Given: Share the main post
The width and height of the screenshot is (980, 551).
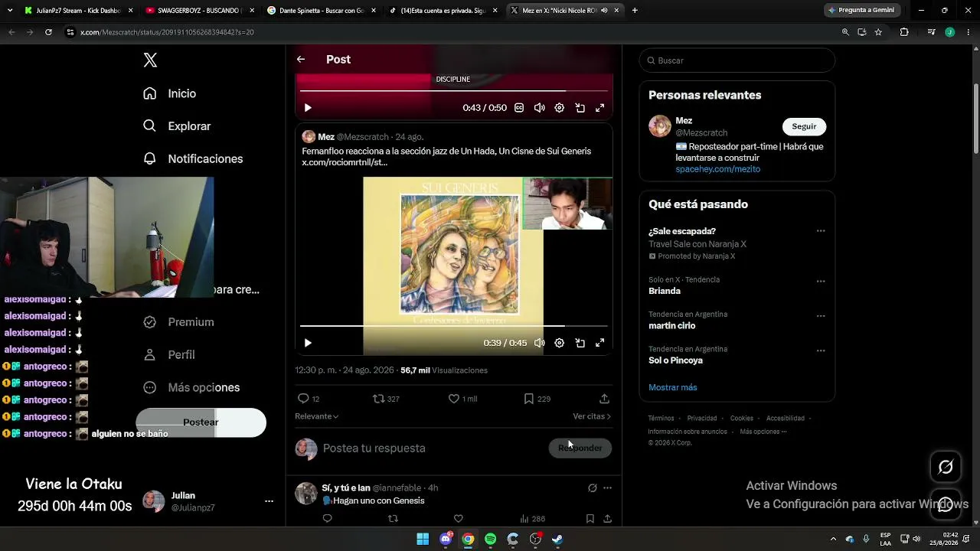Looking at the screenshot, I should [604, 399].
